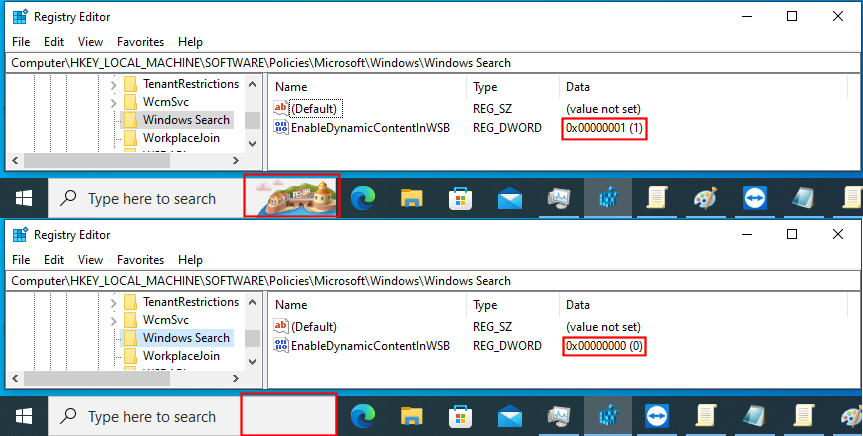Open File Explorer from upper taskbar
Image resolution: width=863 pixels, height=436 pixels.
[x=411, y=198]
